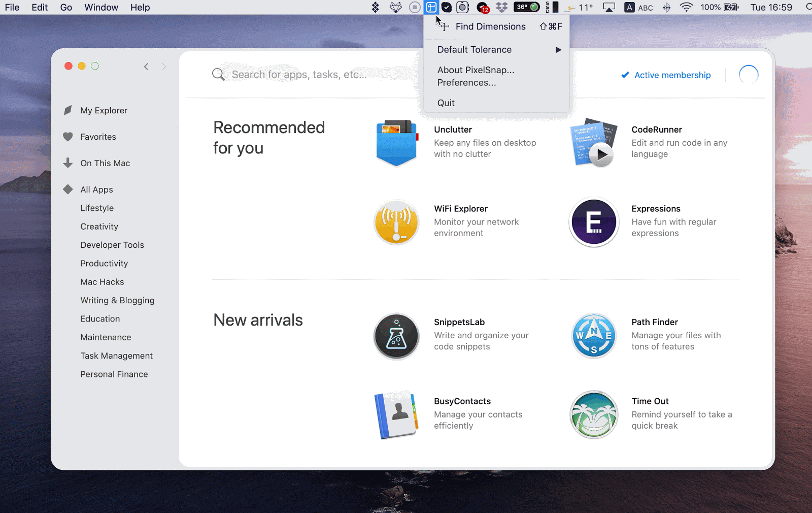
Task: Select Developer Tools category
Action: tap(112, 245)
